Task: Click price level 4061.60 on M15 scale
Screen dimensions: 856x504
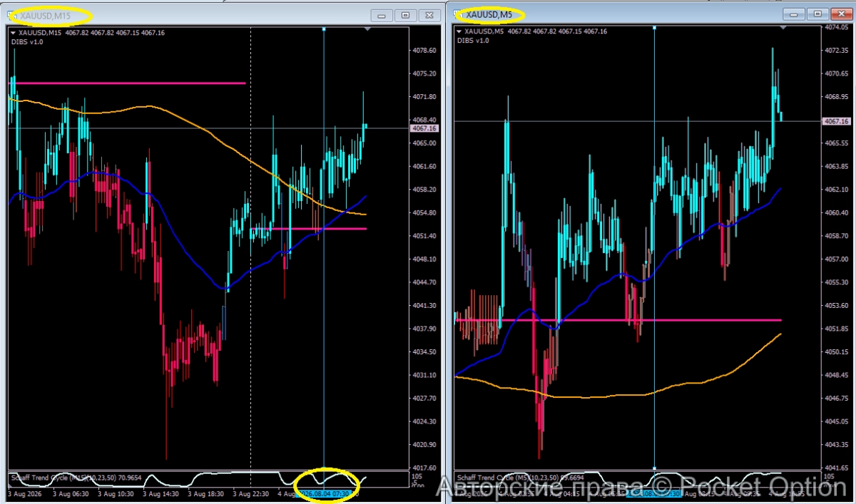Action: click(424, 167)
